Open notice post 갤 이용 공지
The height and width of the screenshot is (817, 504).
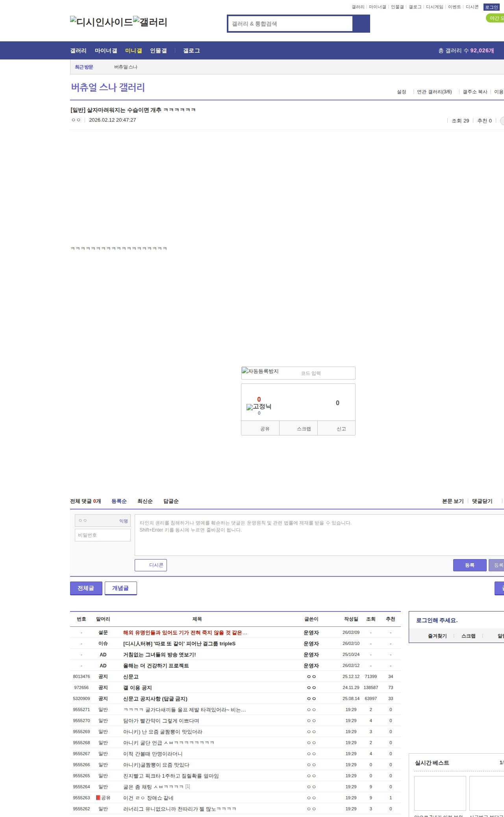tap(137, 687)
